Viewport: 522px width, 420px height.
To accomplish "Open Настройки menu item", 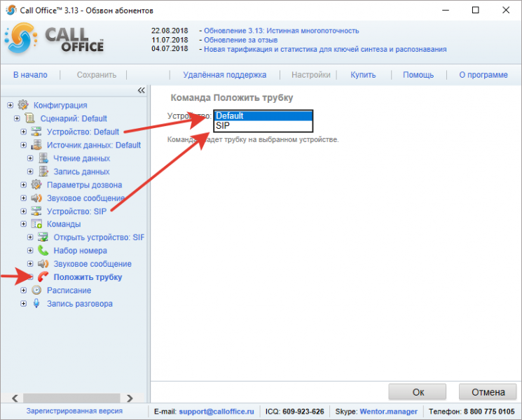I will point(311,75).
